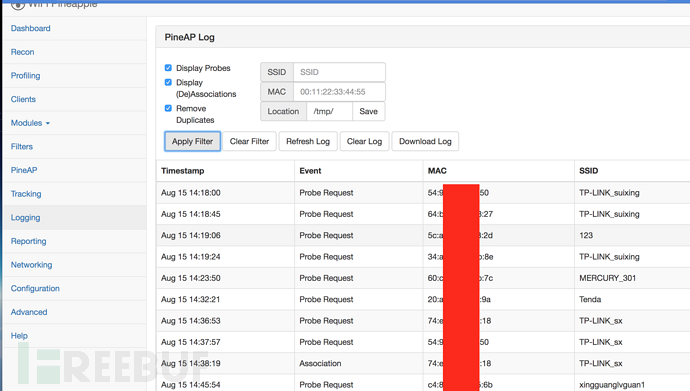This screenshot has height=391, width=690.
Task: Select the SSID column header
Action: point(588,171)
